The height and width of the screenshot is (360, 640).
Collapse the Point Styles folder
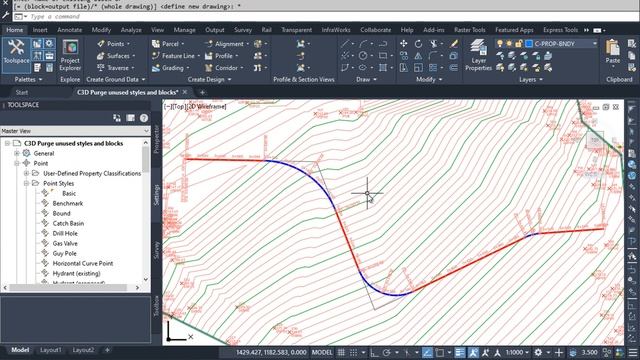(x=26, y=184)
